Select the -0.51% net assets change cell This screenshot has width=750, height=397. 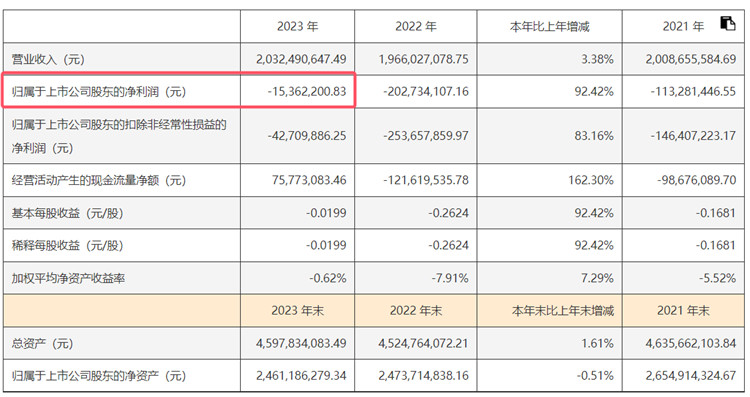point(595,376)
